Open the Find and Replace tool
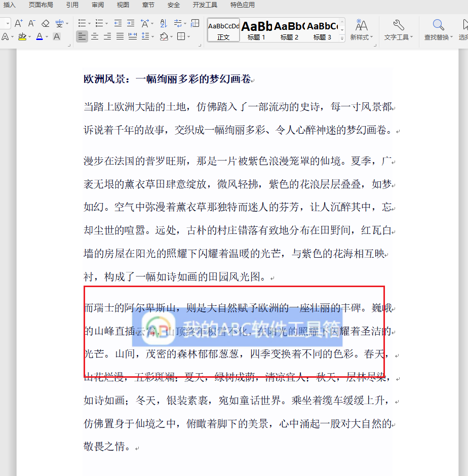The image size is (468, 476). point(438,28)
